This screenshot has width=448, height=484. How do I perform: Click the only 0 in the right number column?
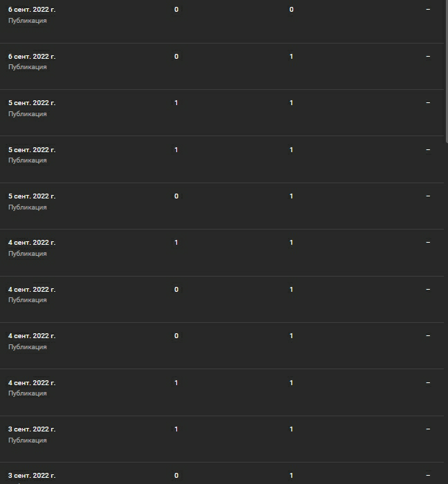291,10
